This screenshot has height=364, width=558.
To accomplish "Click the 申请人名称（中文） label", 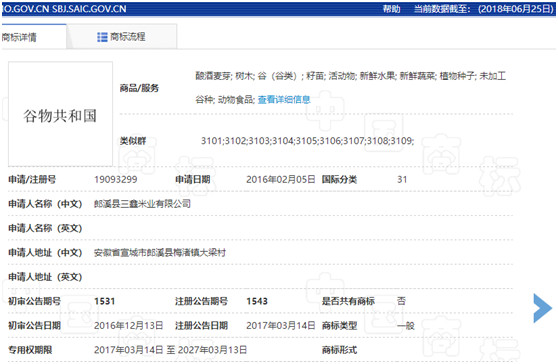I will pyautogui.click(x=45, y=204).
